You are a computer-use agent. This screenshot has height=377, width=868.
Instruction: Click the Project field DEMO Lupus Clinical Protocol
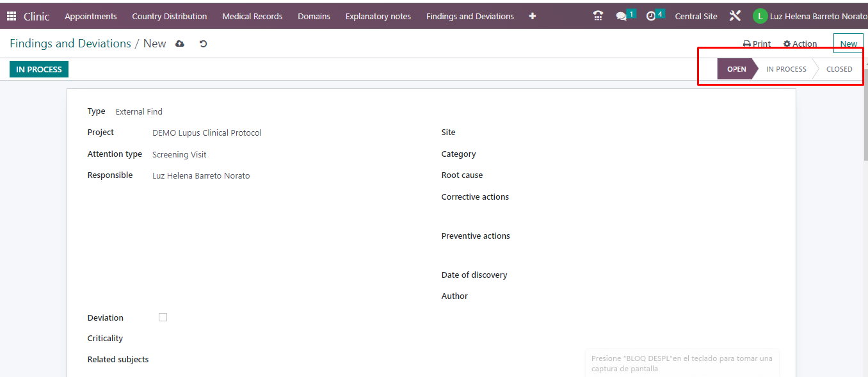(x=207, y=133)
